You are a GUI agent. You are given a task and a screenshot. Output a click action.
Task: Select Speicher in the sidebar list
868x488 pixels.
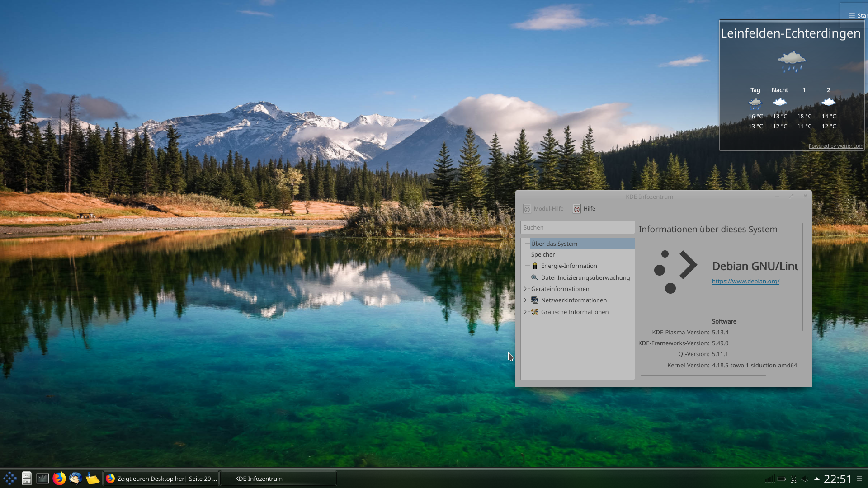tap(543, 254)
